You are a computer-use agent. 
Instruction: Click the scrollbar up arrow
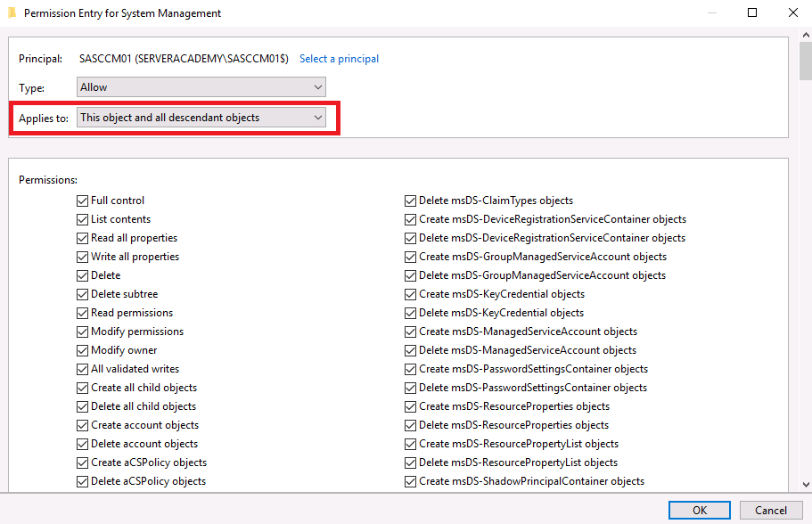click(806, 36)
